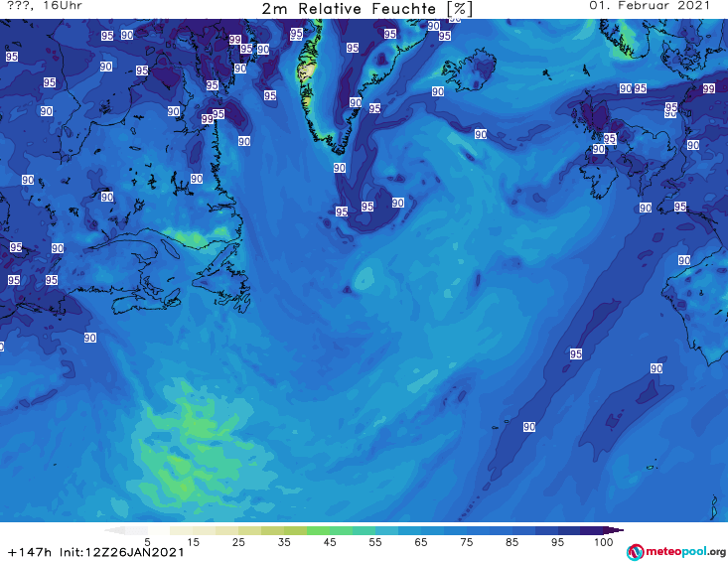Click the legend scale value "25"
The image size is (728, 562).
(x=238, y=542)
